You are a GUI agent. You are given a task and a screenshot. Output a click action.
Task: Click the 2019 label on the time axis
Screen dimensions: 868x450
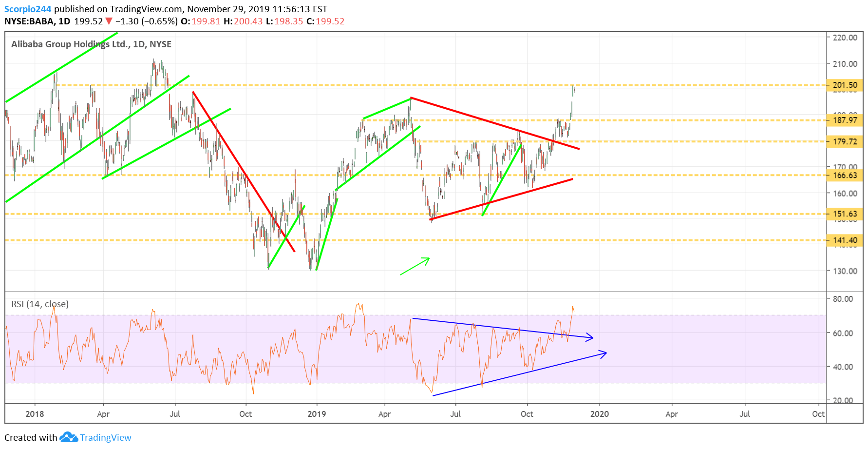(317, 414)
